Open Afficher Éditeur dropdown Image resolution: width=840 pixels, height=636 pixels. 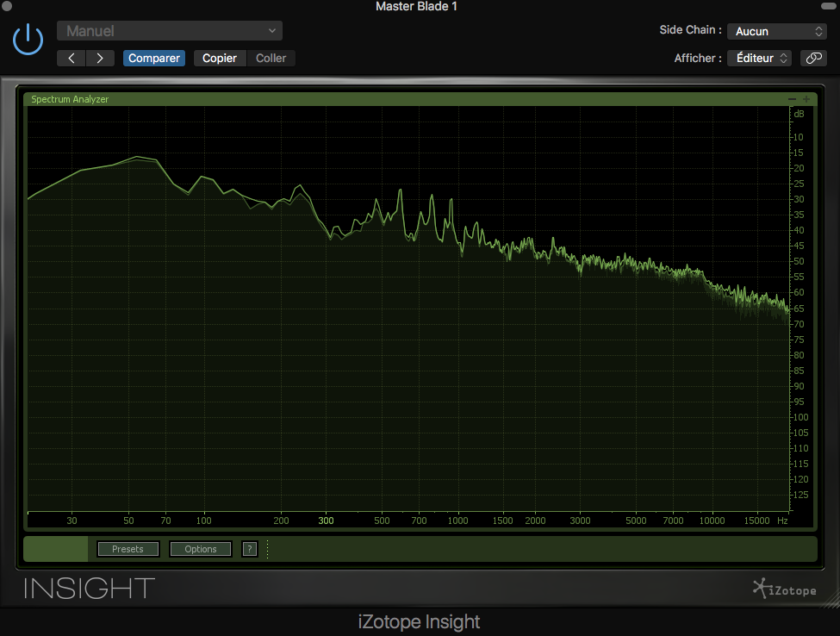(x=759, y=58)
